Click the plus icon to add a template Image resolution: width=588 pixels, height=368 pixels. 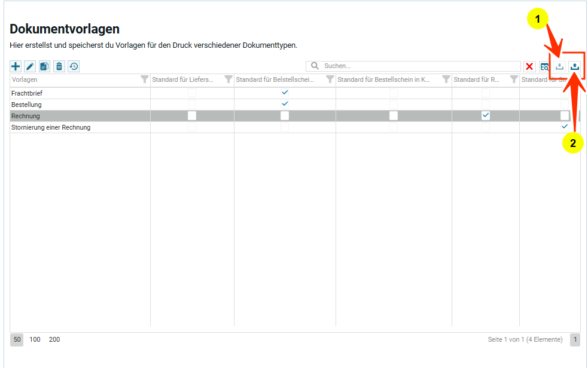[x=16, y=66]
